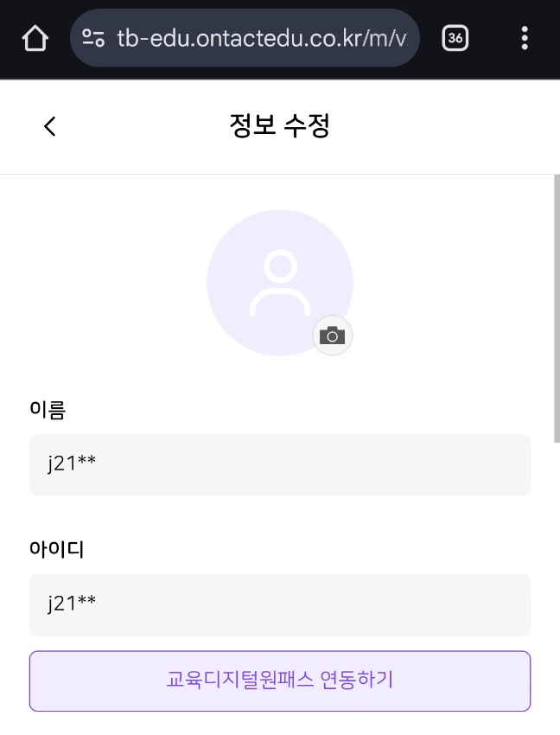Tap the browser home icon

coord(35,38)
